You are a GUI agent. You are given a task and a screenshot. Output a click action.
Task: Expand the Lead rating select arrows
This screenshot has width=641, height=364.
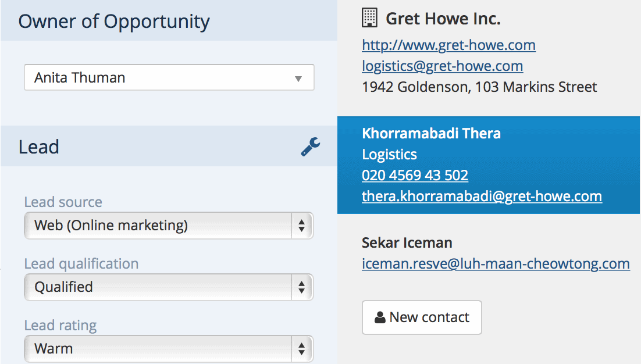[302, 349]
